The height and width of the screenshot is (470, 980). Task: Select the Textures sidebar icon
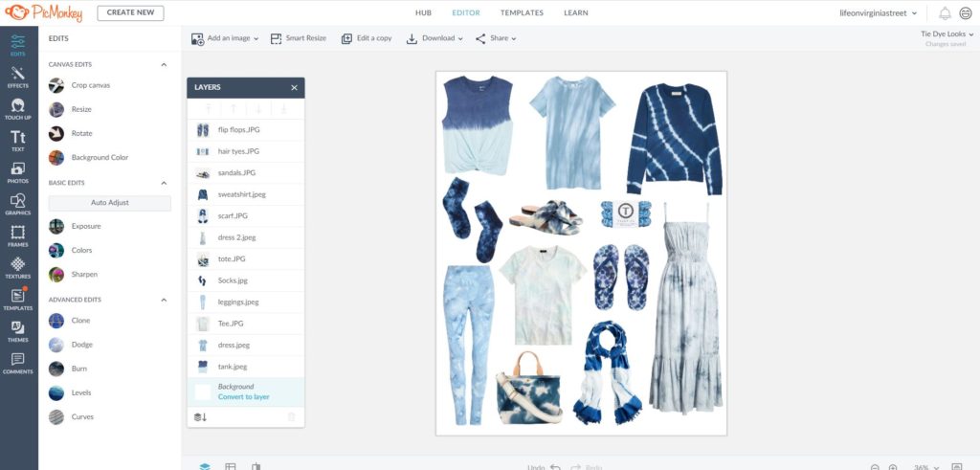pos(18,268)
